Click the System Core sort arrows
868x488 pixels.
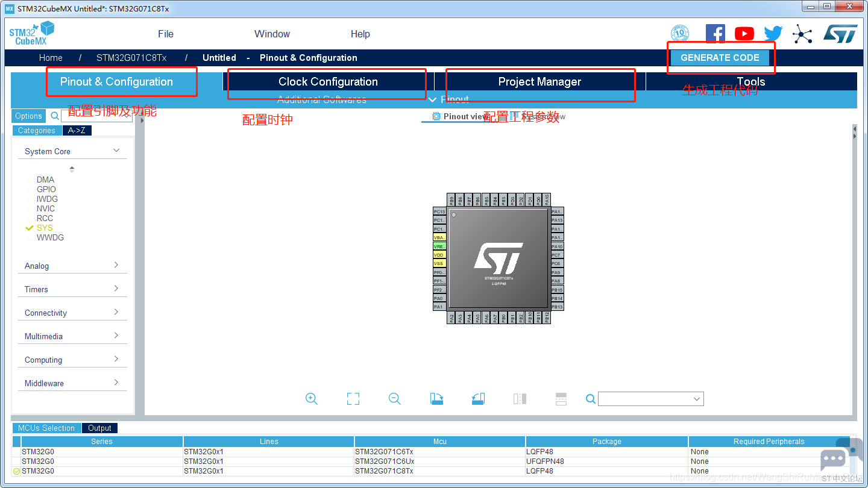click(72, 169)
